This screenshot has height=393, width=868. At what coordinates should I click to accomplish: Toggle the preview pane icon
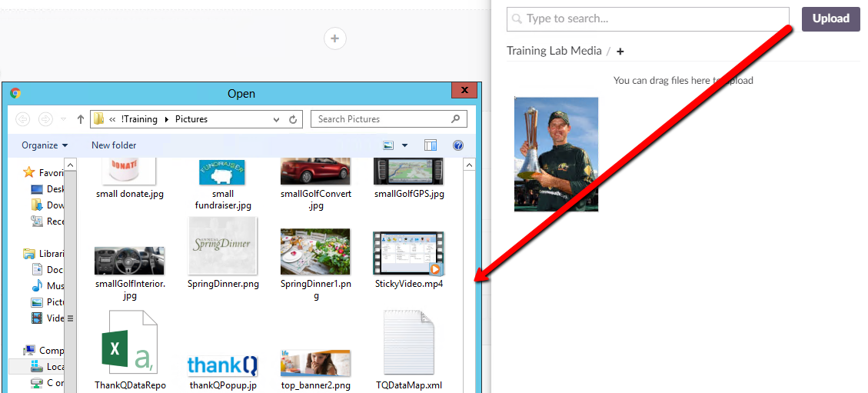click(431, 145)
